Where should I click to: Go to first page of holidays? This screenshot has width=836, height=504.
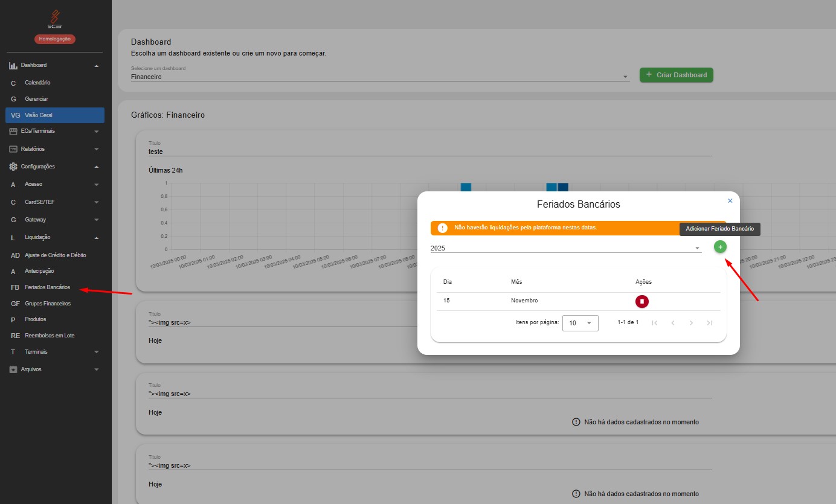(654, 323)
